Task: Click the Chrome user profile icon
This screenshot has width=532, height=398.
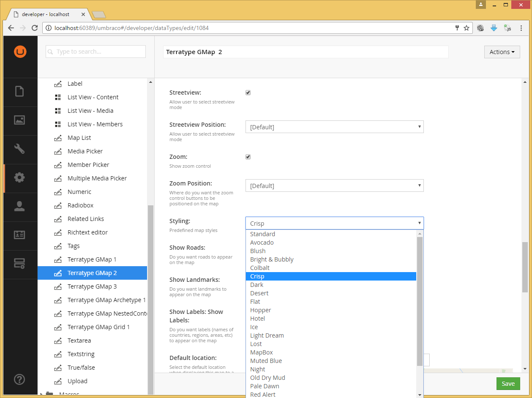Action: click(481, 5)
